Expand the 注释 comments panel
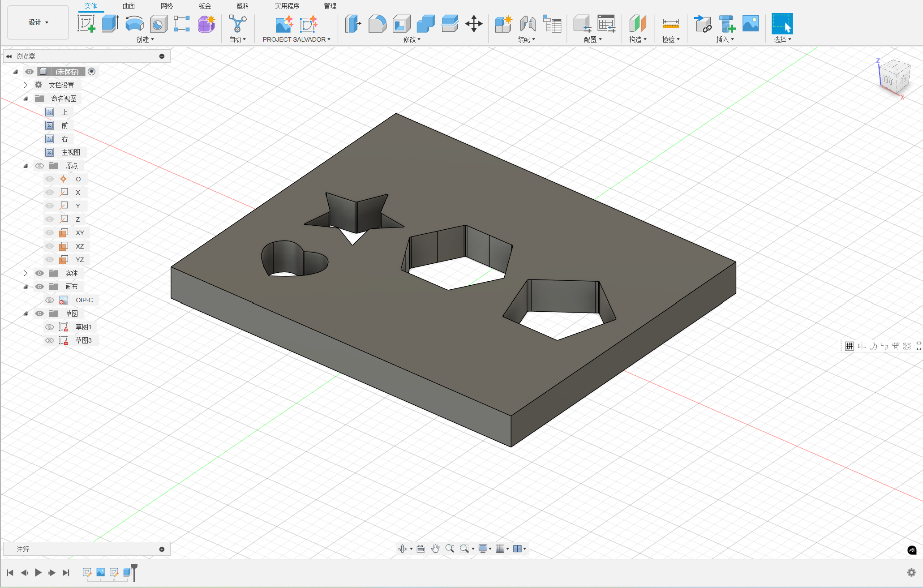923x588 pixels. tap(162, 549)
